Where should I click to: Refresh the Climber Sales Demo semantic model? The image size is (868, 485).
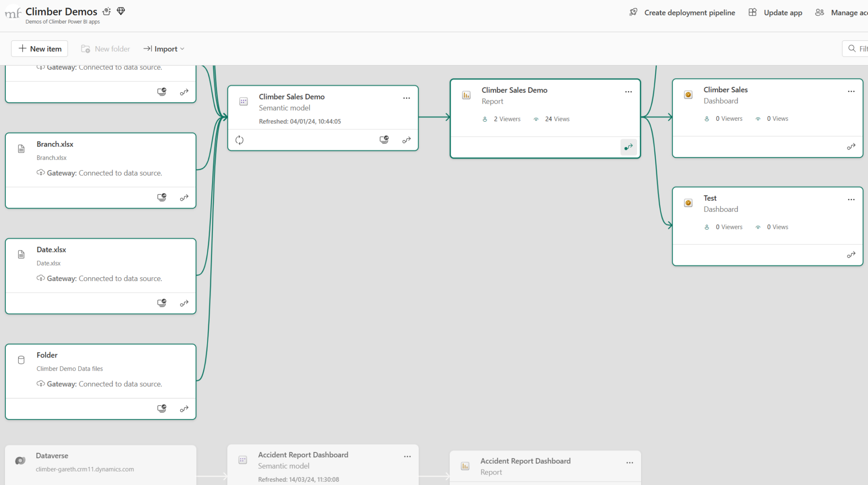240,140
